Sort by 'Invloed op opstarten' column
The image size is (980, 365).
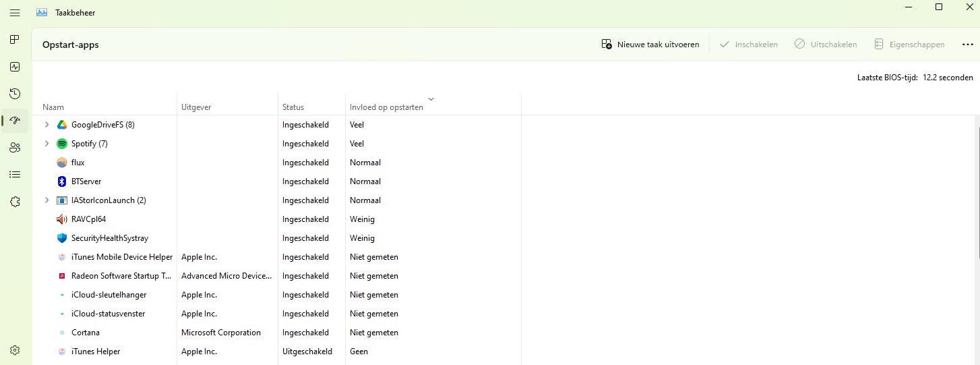386,107
